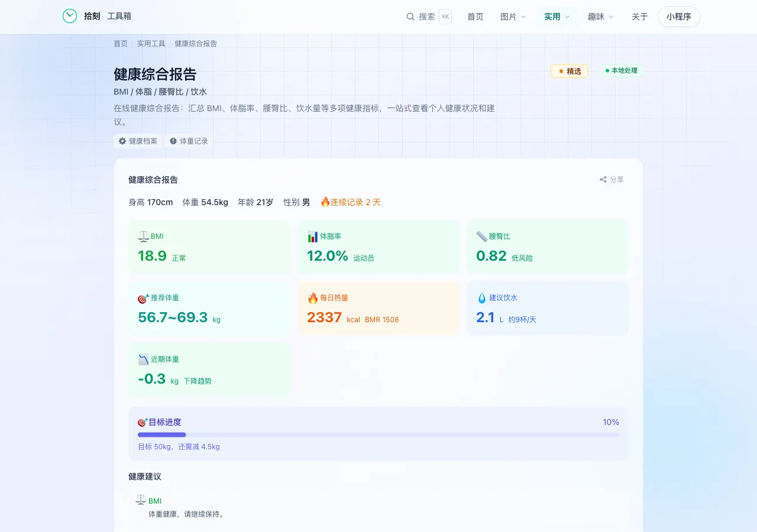Click the 搜索 search box
757x532 pixels.
point(429,17)
